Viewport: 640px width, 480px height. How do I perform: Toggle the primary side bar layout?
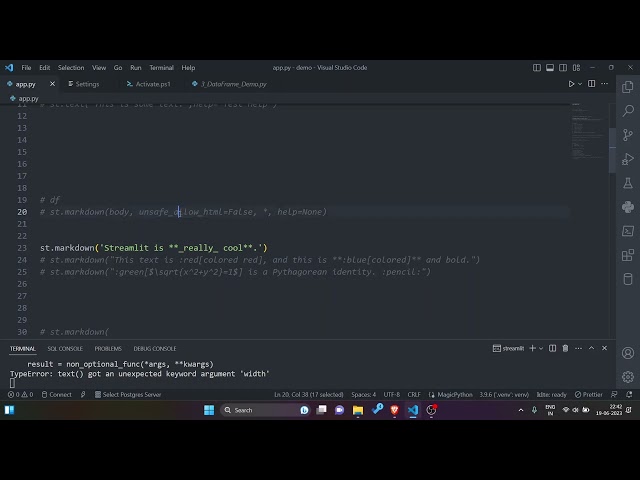pos(537,68)
